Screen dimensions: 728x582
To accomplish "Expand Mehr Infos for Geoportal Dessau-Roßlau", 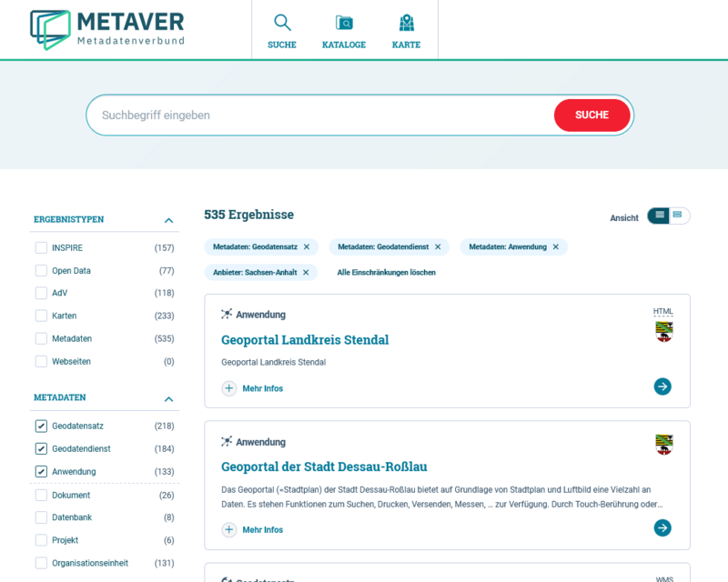I will tap(262, 529).
